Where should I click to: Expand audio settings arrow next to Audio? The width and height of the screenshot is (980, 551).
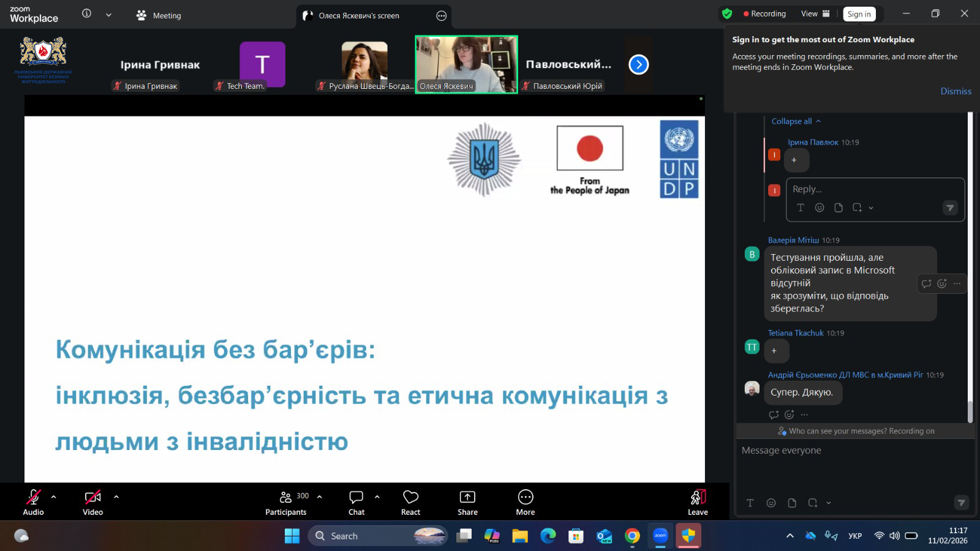click(x=54, y=497)
